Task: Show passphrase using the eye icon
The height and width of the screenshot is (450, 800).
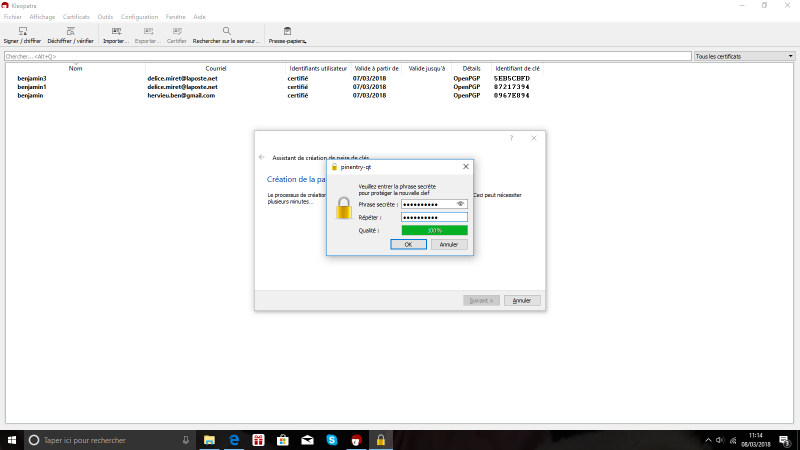Action: pos(461,203)
